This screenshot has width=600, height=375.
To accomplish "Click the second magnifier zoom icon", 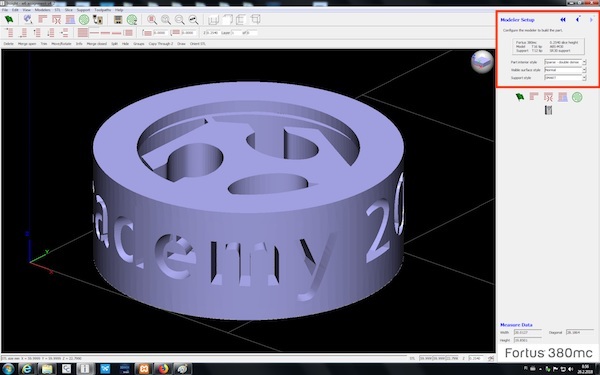I will point(166,19).
